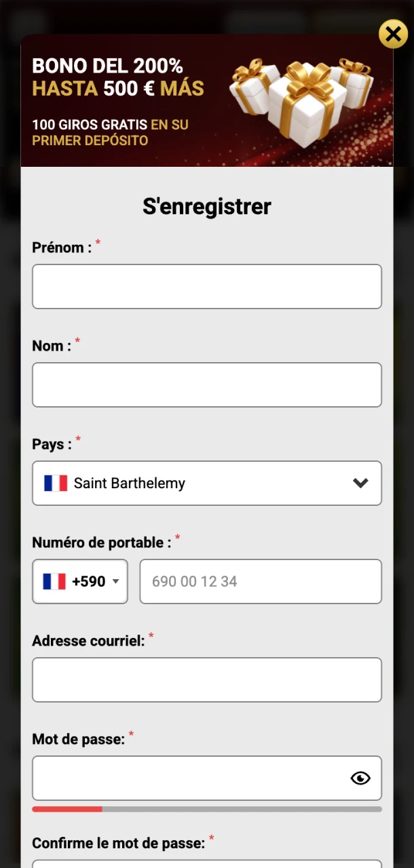Click the Mot de passe input field
Screen dimensions: 414x868
click(x=190, y=778)
